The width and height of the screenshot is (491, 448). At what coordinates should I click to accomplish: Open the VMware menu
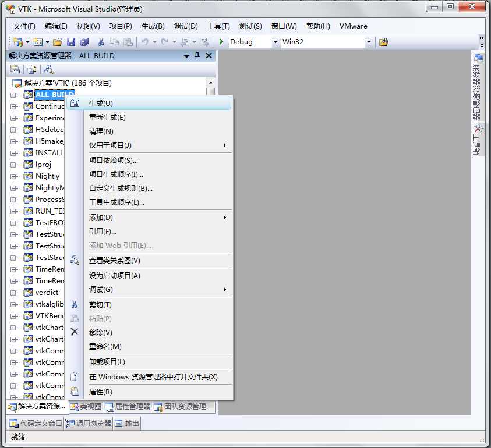[353, 26]
